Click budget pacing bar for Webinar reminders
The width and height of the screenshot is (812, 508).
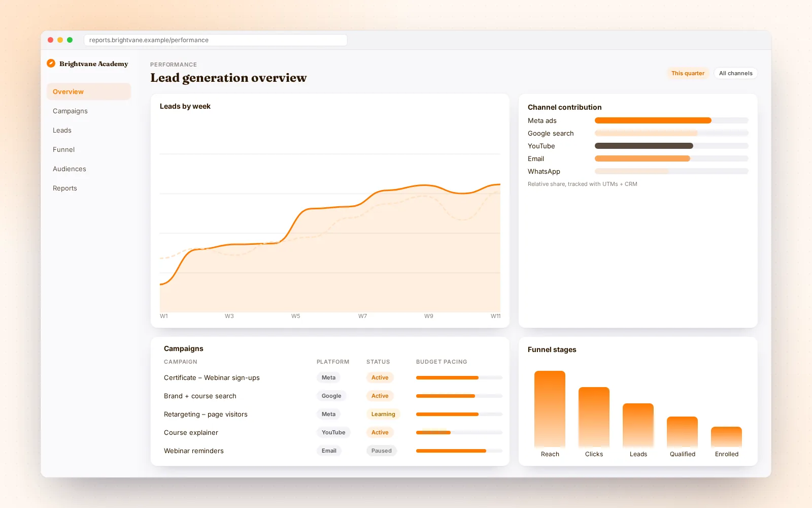click(x=459, y=451)
